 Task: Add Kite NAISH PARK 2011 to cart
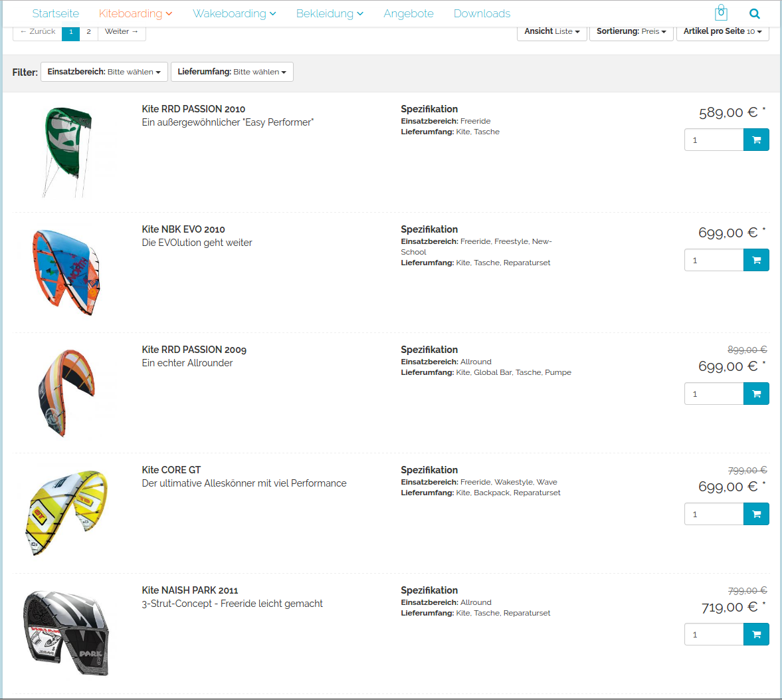756,634
